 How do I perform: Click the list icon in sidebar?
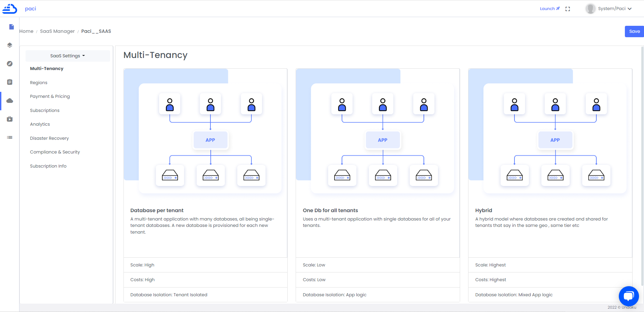tap(10, 137)
